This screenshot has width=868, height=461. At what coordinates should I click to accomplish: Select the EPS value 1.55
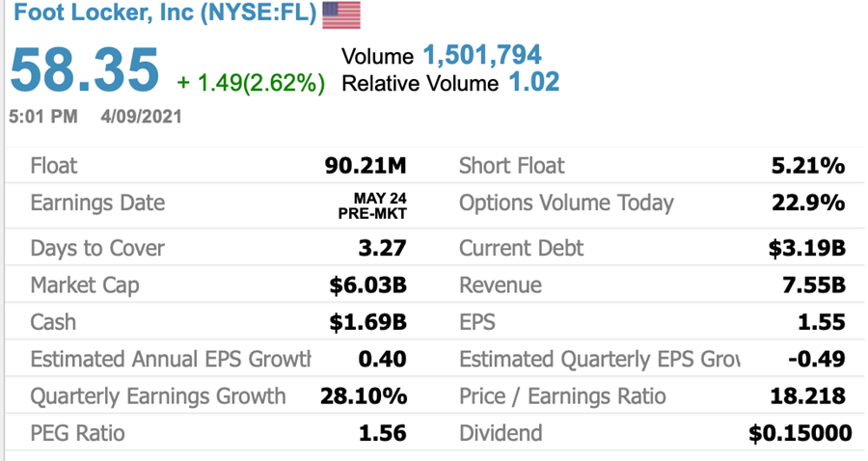tap(822, 322)
